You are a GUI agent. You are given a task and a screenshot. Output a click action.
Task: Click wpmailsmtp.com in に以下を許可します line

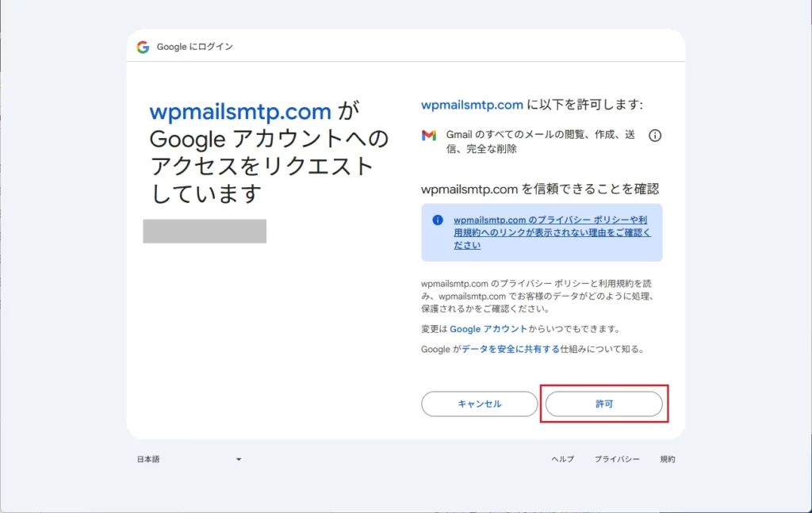click(472, 105)
